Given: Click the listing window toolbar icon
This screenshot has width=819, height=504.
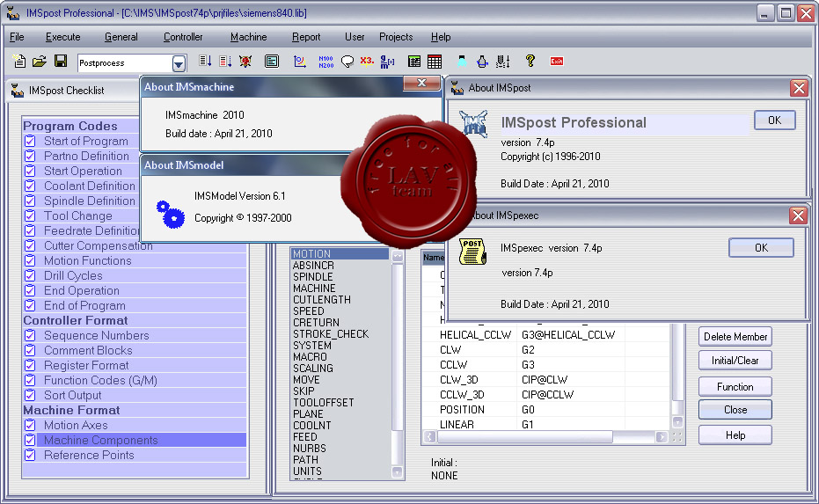Looking at the screenshot, I should (272, 62).
